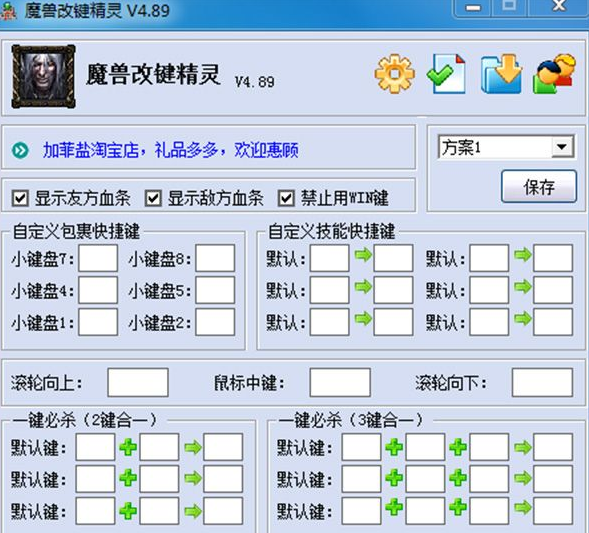This screenshot has height=533, width=589.
Task: Save the scheme with the 保存 button
Action: click(539, 187)
